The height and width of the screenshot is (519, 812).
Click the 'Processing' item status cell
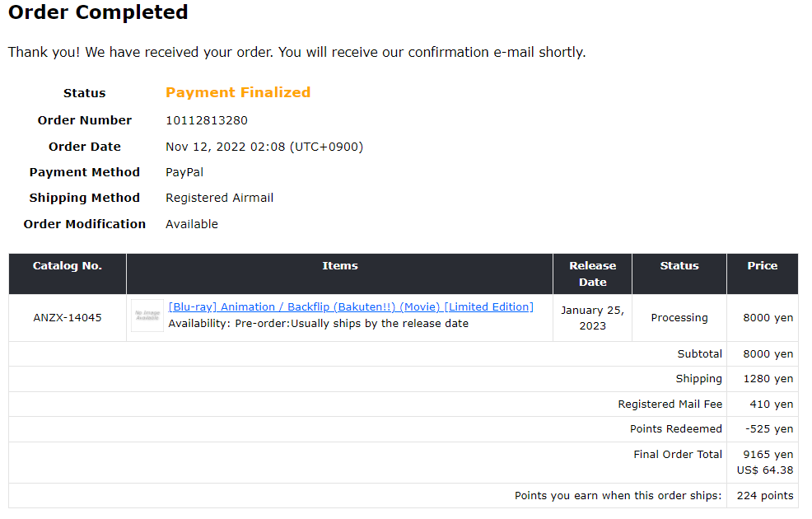tap(679, 318)
